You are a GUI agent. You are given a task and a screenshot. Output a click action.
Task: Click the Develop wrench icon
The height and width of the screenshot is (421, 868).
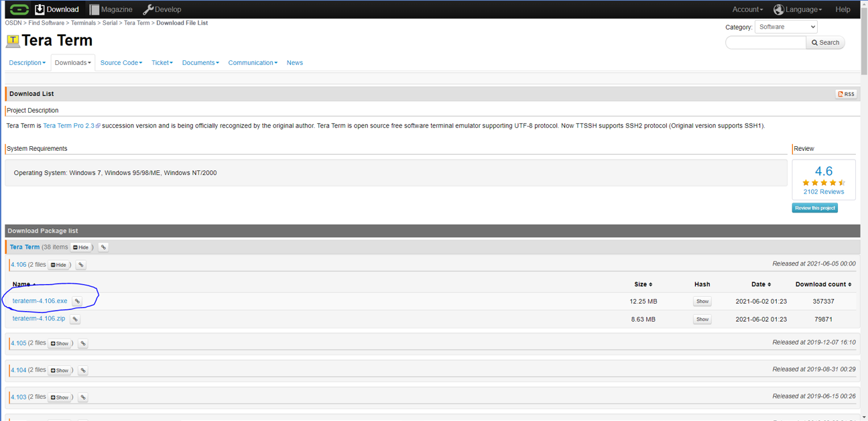click(x=148, y=9)
